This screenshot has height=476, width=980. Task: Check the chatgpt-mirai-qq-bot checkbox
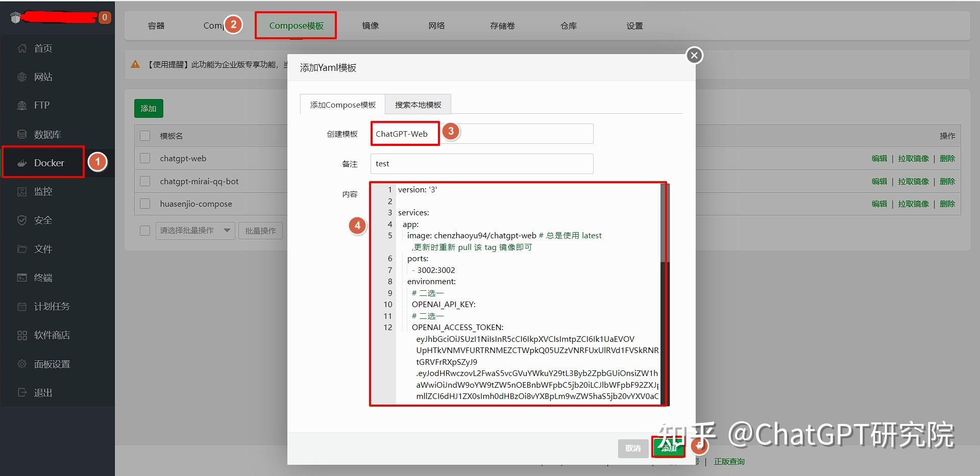[144, 181]
